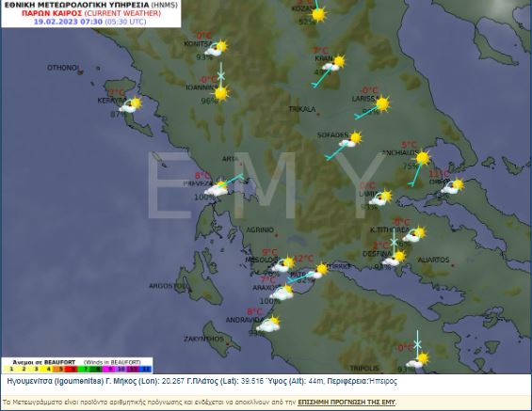
Task: Click the ARTA station label
Action: point(230,159)
